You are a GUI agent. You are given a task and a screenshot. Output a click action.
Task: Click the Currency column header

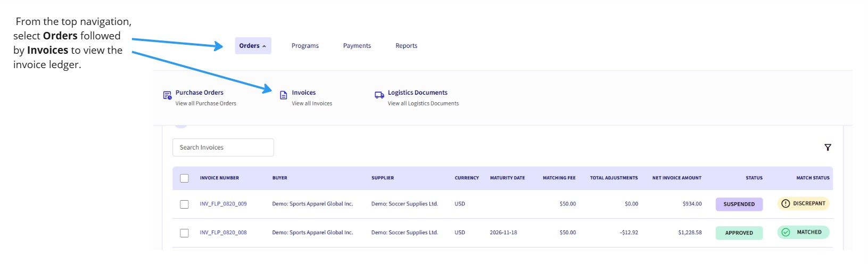[467, 178]
